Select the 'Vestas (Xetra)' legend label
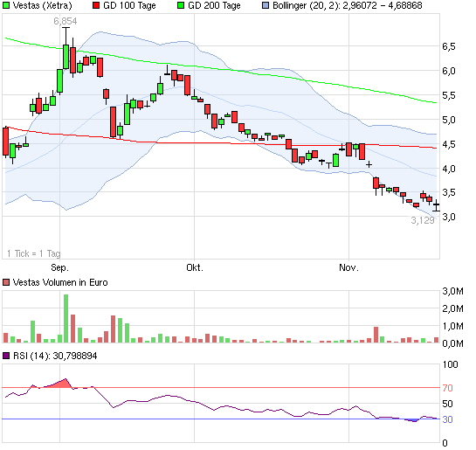Image resolution: width=476 pixels, height=450 pixels. pyautogui.click(x=43, y=5)
